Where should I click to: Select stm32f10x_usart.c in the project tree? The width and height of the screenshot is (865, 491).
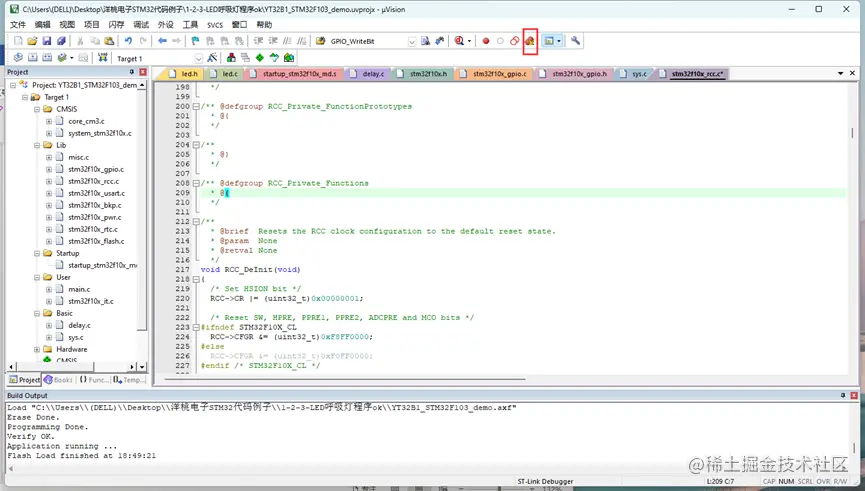[x=97, y=193]
